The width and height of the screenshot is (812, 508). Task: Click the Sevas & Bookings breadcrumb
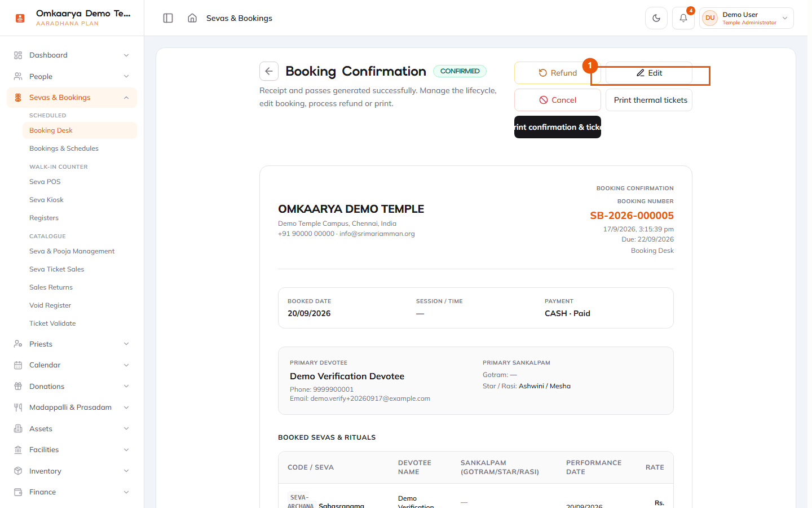239,18
